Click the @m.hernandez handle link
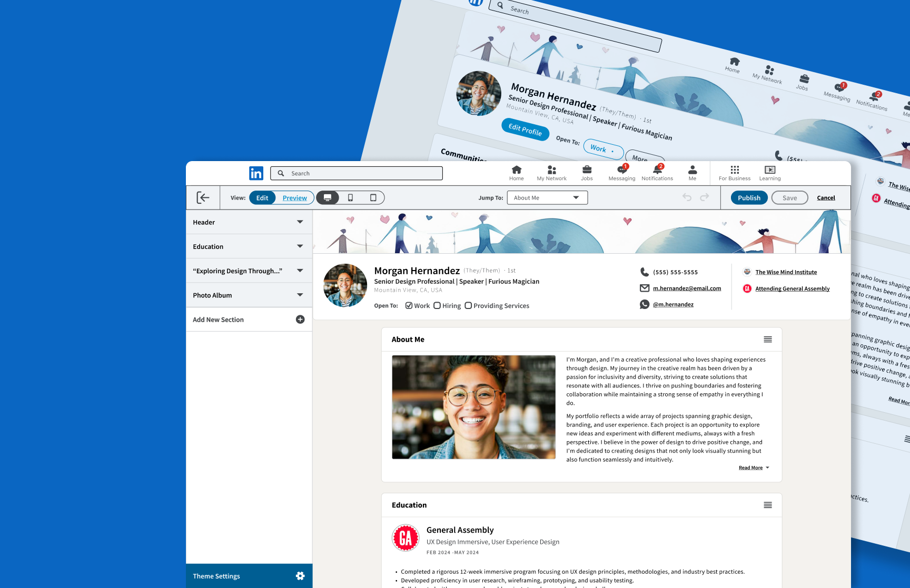Viewport: 910px width, 588px height. [673, 304]
